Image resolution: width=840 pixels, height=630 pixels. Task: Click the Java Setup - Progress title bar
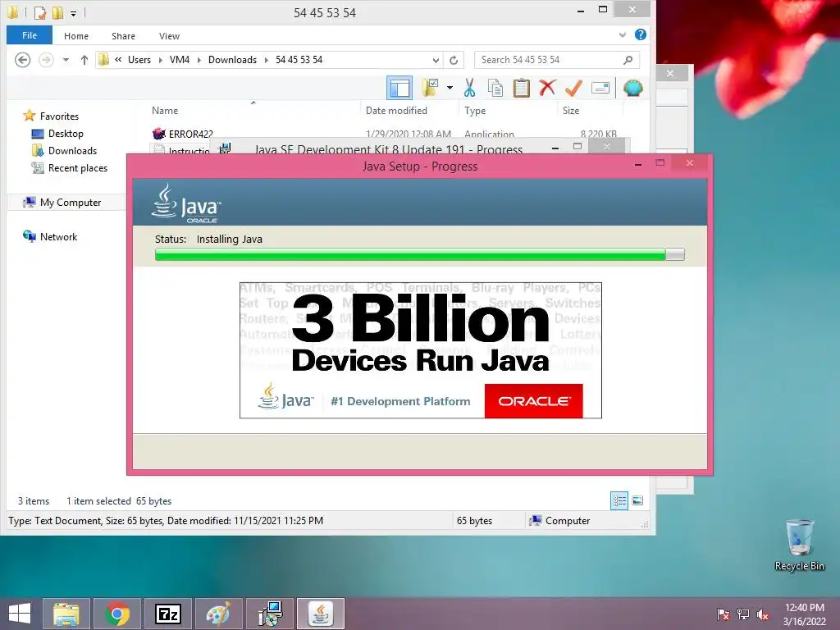pos(419,166)
